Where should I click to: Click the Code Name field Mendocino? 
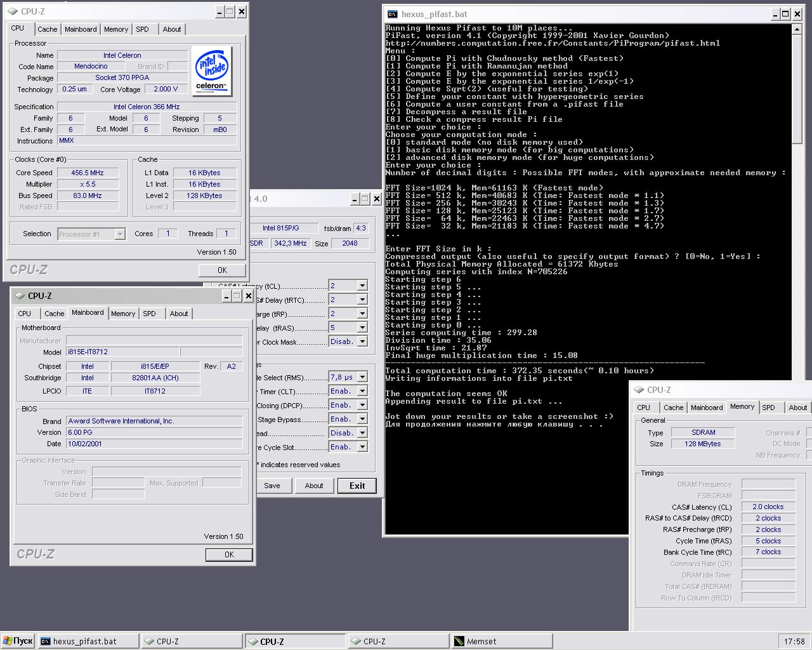pyautogui.click(x=91, y=66)
